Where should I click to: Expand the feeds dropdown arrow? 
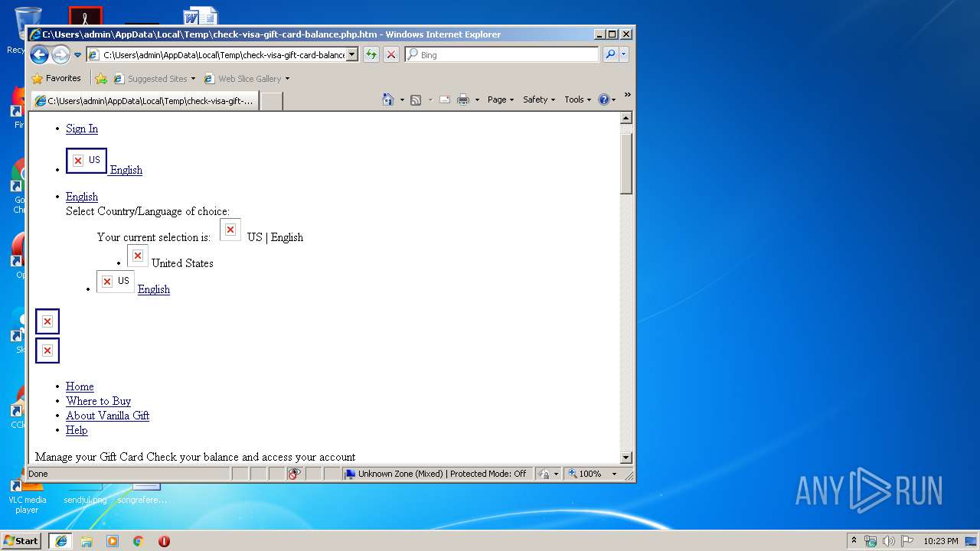[x=430, y=99]
